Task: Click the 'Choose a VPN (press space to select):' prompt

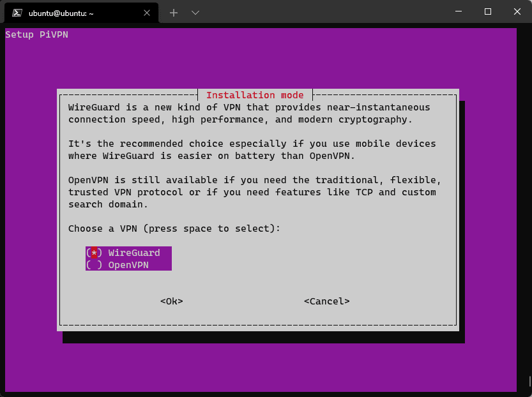Action: pos(174,228)
